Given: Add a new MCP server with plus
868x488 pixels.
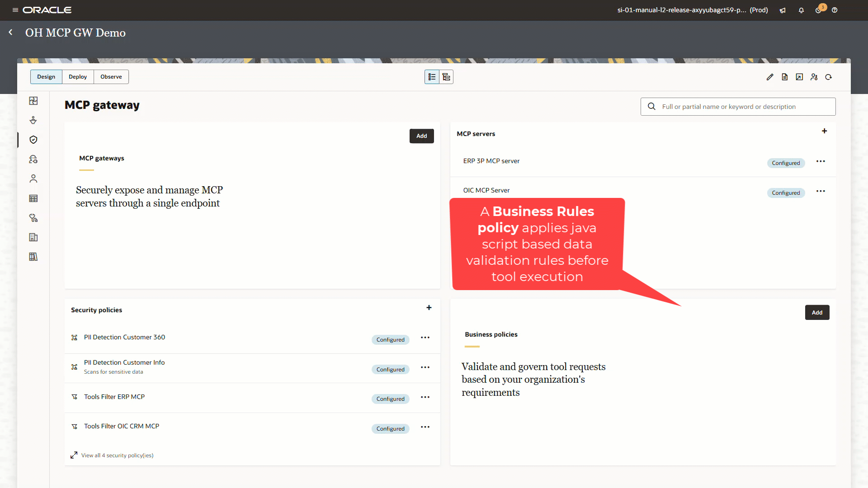Looking at the screenshot, I should tap(825, 131).
